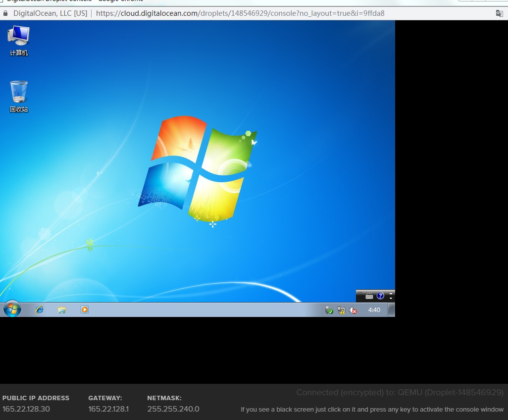Click the language bar drag handle
This screenshot has height=420, width=508.
pyautogui.click(x=360, y=296)
